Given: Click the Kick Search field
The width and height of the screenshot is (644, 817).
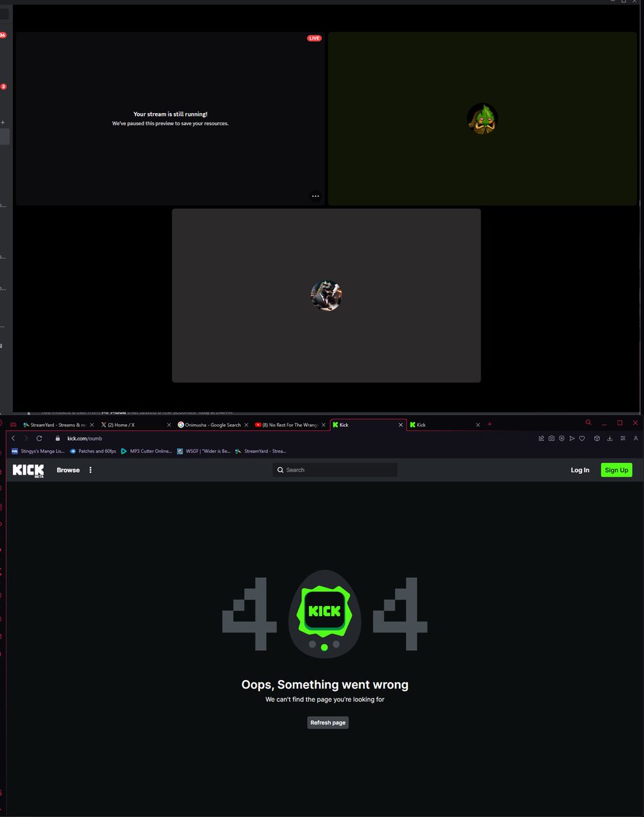Looking at the screenshot, I should [335, 470].
